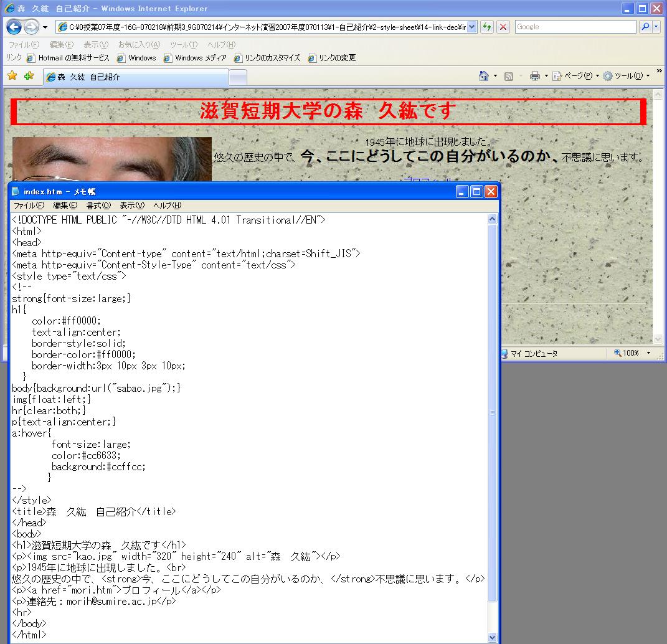Open the recent pages dropdown next to Forward

(x=45, y=27)
